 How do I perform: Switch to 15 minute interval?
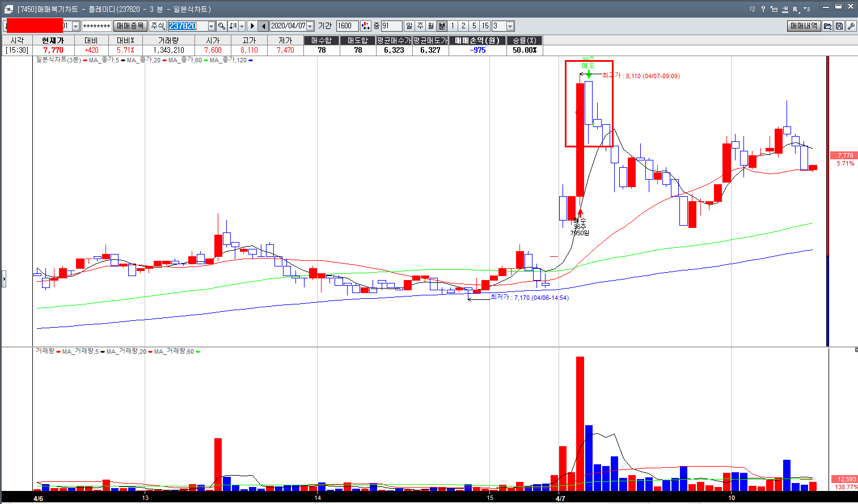point(485,26)
